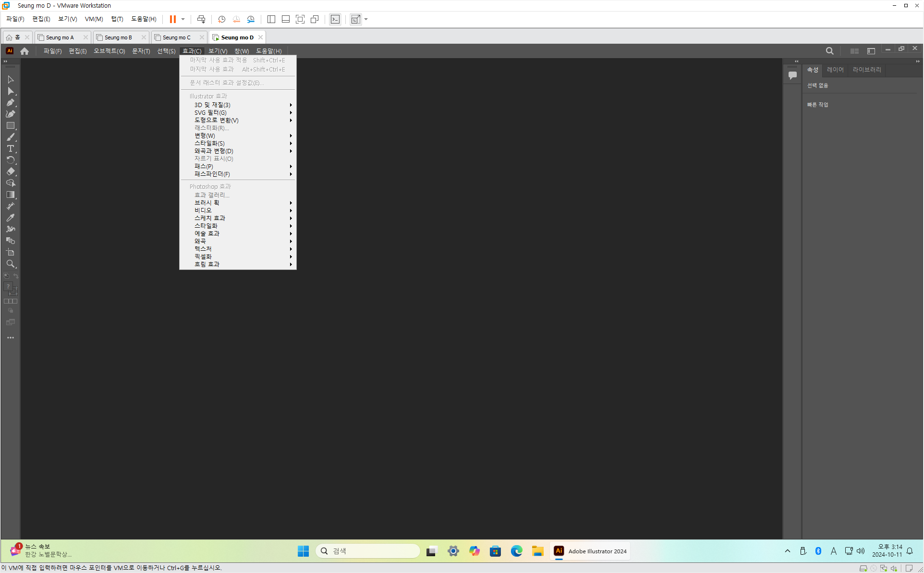
Task: Expand the left toolbar double arrows
Action: tap(5, 61)
